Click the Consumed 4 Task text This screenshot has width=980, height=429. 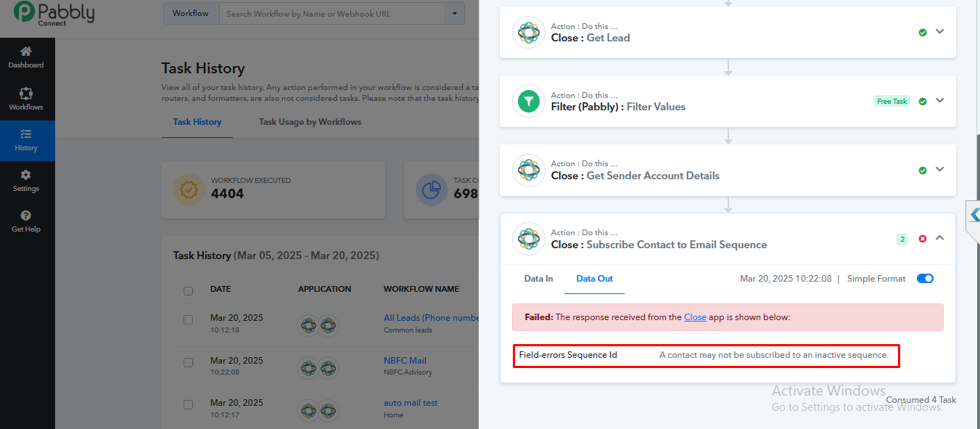click(x=921, y=400)
